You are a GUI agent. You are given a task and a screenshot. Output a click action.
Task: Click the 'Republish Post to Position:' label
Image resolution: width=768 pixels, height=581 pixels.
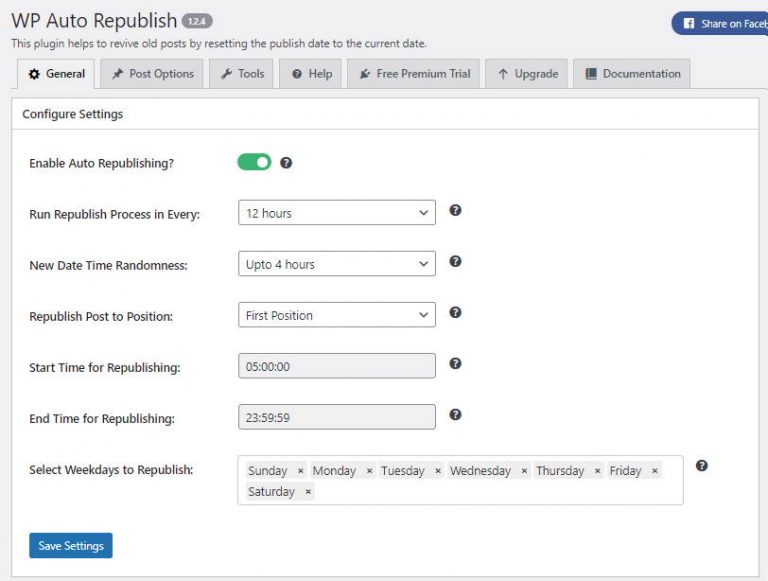tap(101, 316)
